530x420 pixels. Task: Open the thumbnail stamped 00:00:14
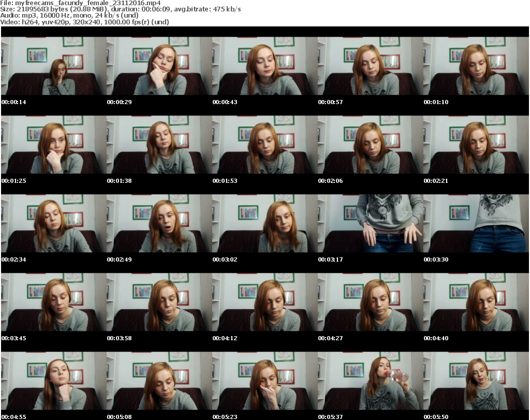pyautogui.click(x=54, y=66)
